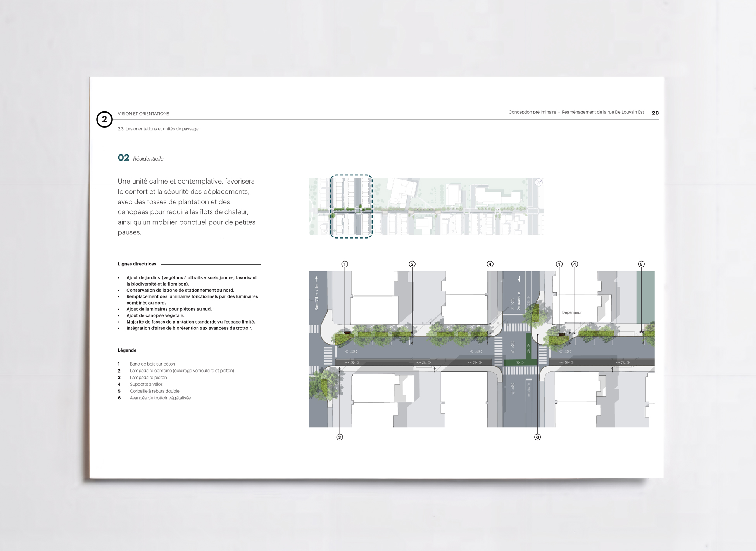The width and height of the screenshot is (756, 551).
Task: Click the VISION ET ORIENTATIONS header
Action: 143,114
